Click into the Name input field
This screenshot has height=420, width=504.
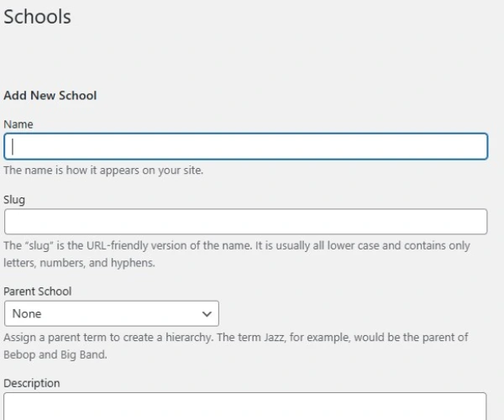245,147
